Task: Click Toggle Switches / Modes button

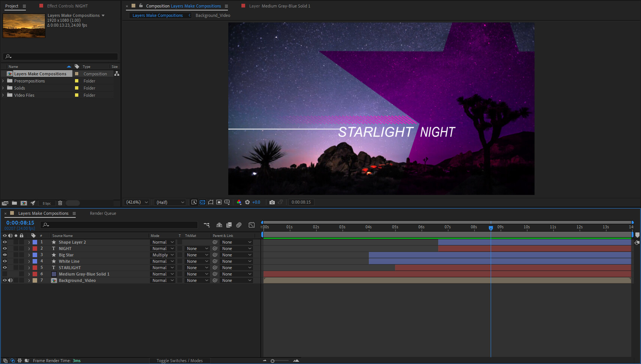Action: pos(180,361)
